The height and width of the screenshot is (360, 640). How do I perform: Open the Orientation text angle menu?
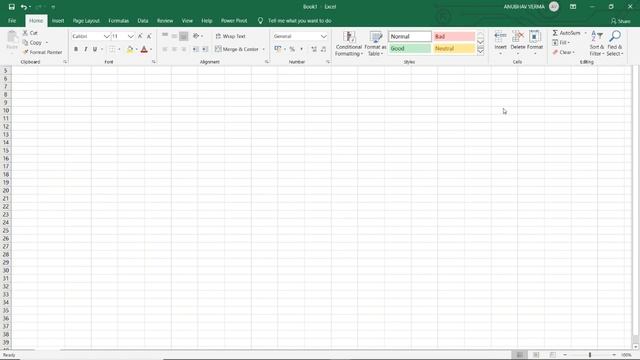tap(198, 36)
